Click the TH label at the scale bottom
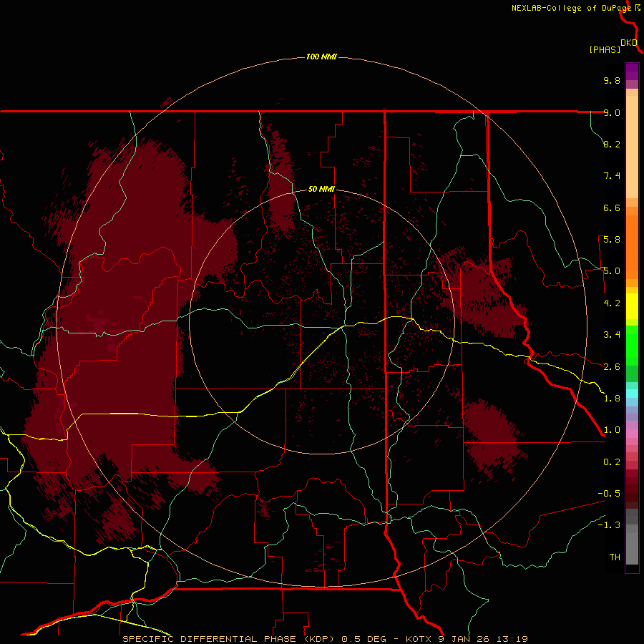 coord(615,557)
